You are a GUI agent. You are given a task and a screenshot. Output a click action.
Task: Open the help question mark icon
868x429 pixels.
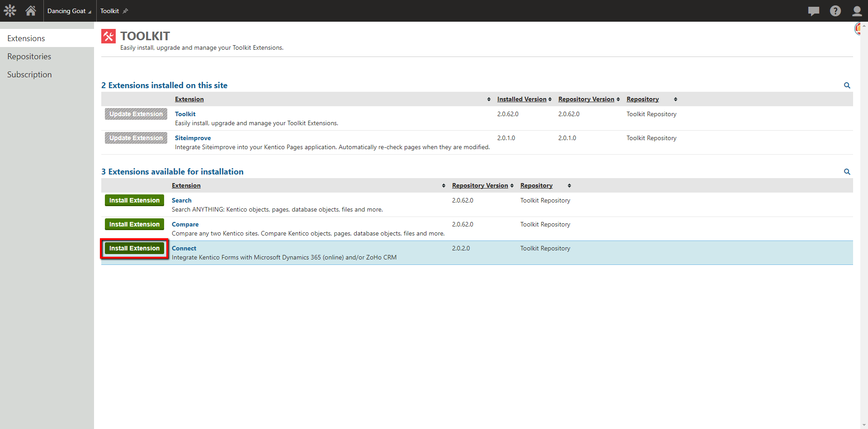[835, 11]
